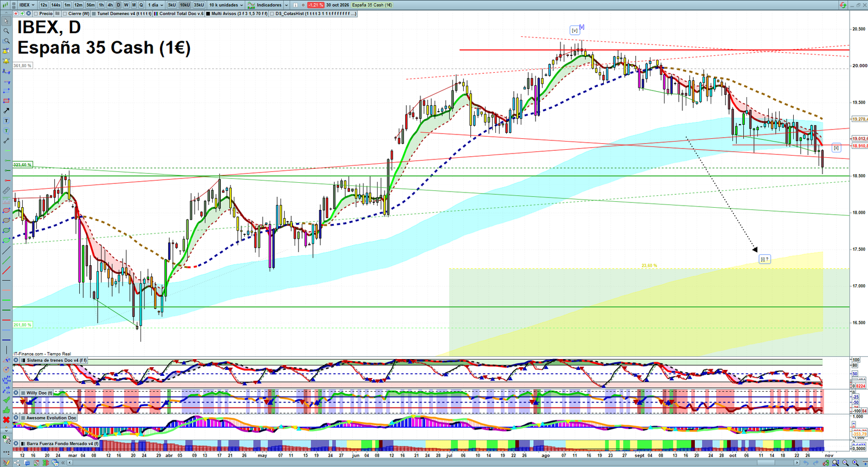Toggle the Cierre (W) checkbox
Viewport: 868px width, 467px height.
(x=65, y=14)
